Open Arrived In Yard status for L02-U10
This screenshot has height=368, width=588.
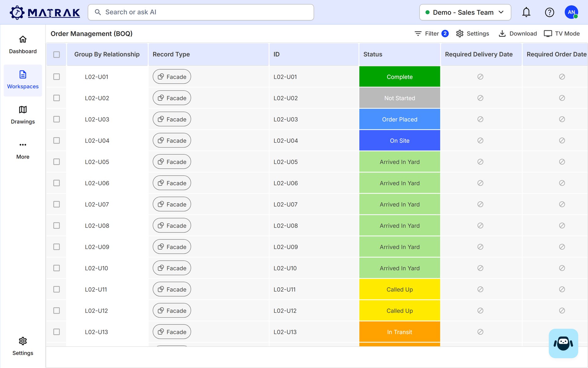(x=400, y=268)
